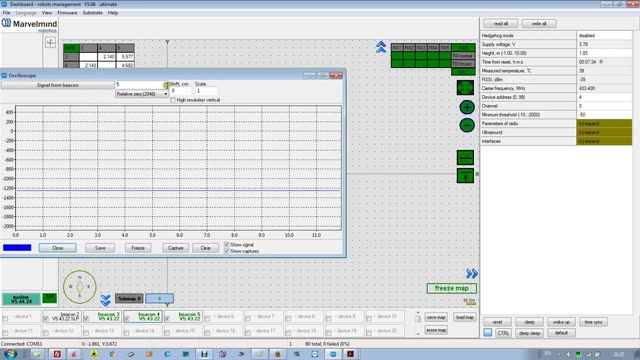Click the Submap 0 tab
The height and width of the screenshot is (360, 640).
pyautogui.click(x=129, y=299)
